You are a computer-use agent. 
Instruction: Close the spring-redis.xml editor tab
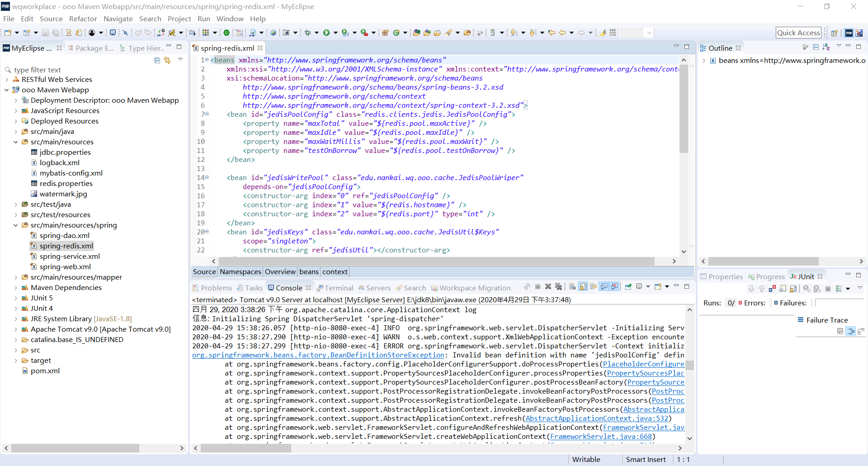260,48
